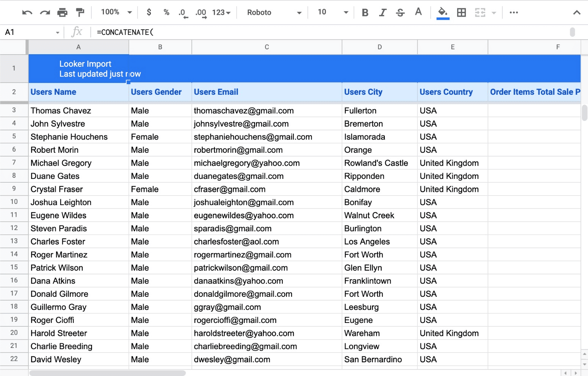Decrease decimal places icon
Image resolution: width=588 pixels, height=376 pixels.
pyautogui.click(x=183, y=13)
